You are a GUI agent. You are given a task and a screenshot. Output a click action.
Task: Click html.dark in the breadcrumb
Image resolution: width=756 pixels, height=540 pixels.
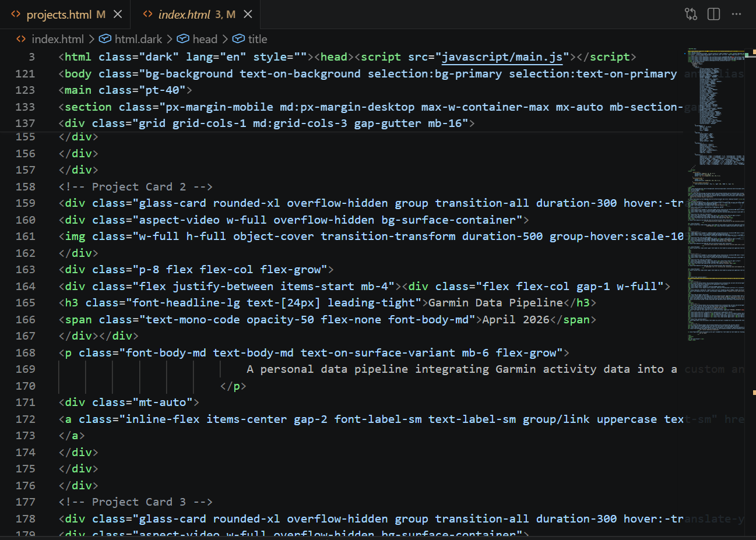tap(138, 39)
